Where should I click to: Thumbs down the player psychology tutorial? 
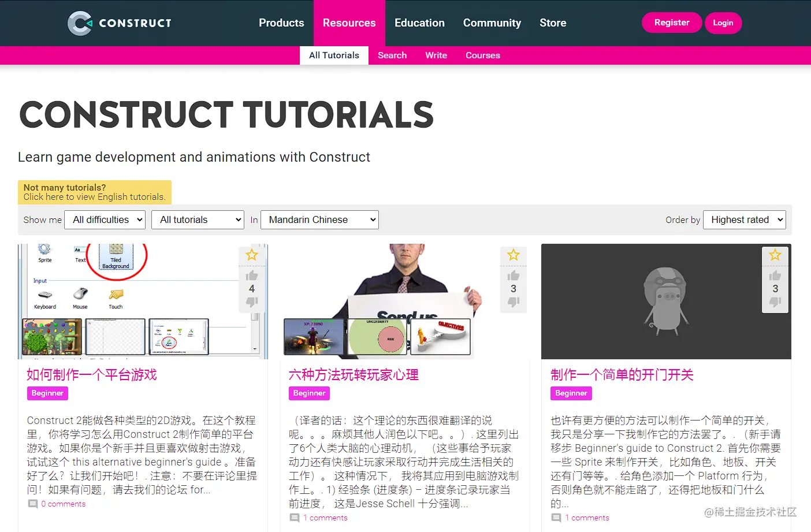coord(514,302)
